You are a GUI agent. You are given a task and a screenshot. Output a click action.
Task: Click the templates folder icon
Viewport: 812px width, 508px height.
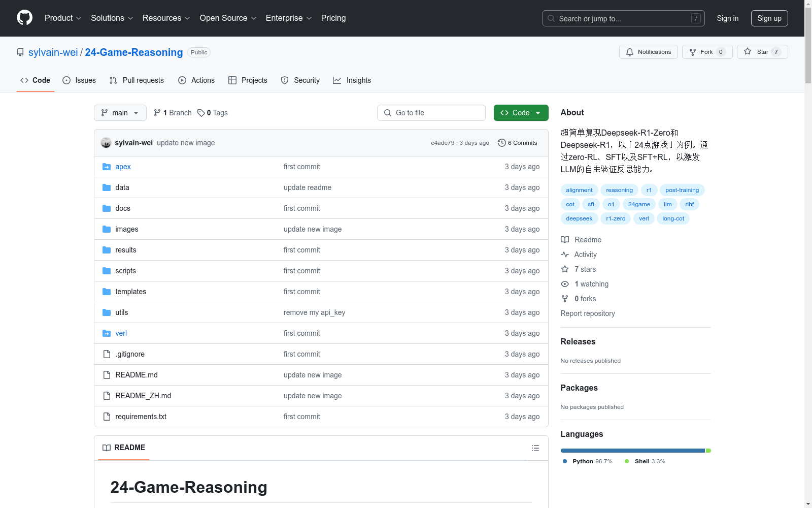pyautogui.click(x=107, y=292)
